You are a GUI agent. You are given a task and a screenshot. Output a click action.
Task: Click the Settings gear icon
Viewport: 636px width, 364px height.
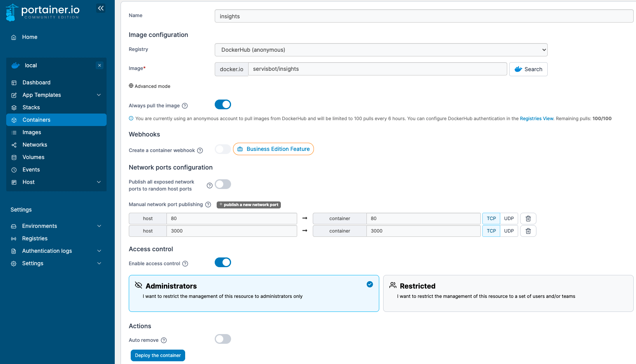(14, 264)
